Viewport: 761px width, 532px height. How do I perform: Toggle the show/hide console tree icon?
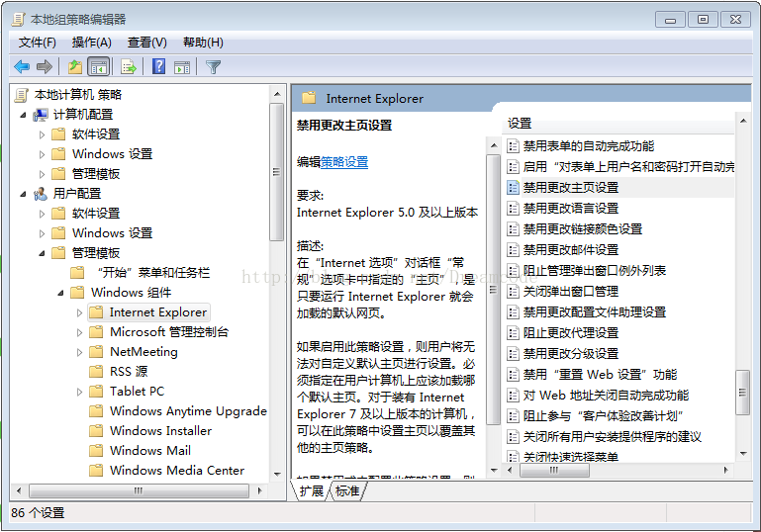(x=99, y=66)
